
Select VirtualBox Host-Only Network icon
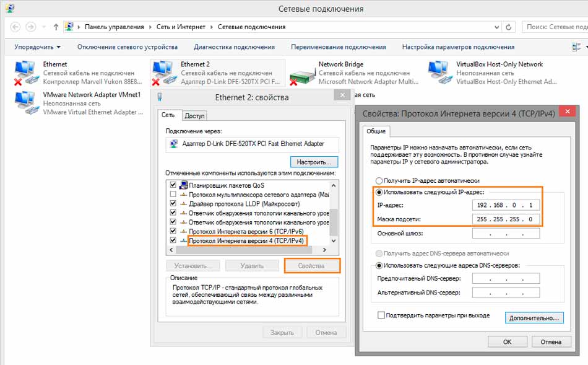tap(440, 73)
